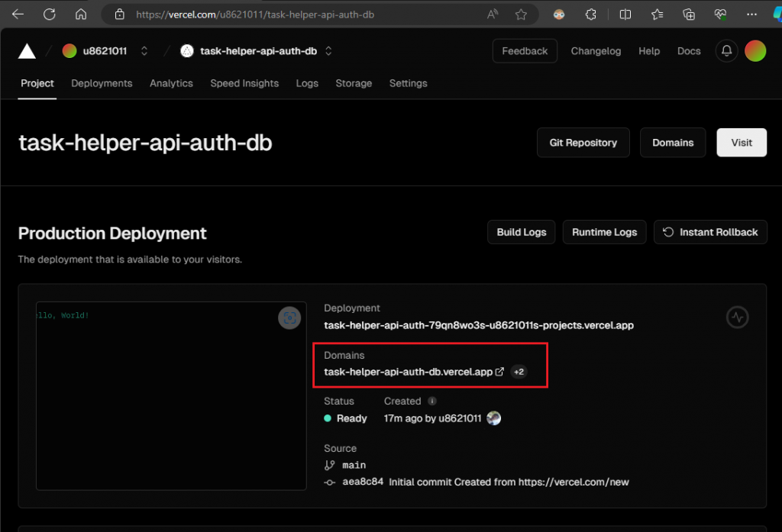Click 'Initial commit Created from https://vercel.com/new' message

click(x=509, y=482)
